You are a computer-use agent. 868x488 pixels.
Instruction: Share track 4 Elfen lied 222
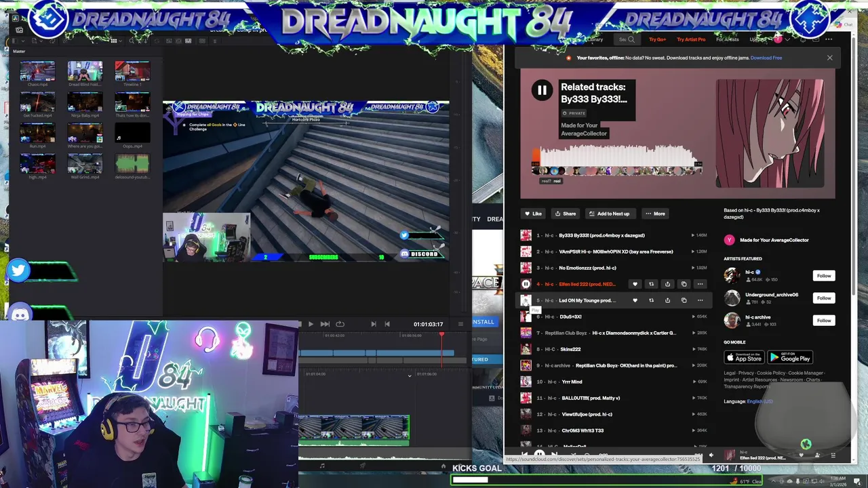pyautogui.click(x=667, y=284)
